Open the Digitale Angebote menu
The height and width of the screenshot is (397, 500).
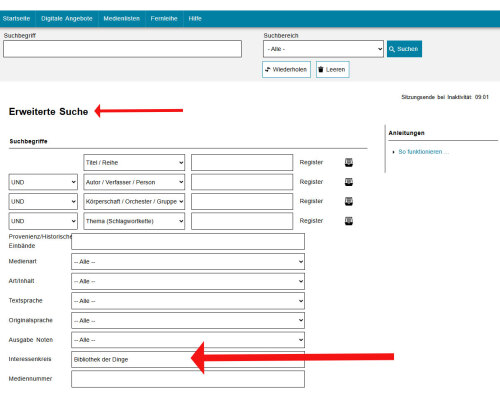pyautogui.click(x=67, y=19)
